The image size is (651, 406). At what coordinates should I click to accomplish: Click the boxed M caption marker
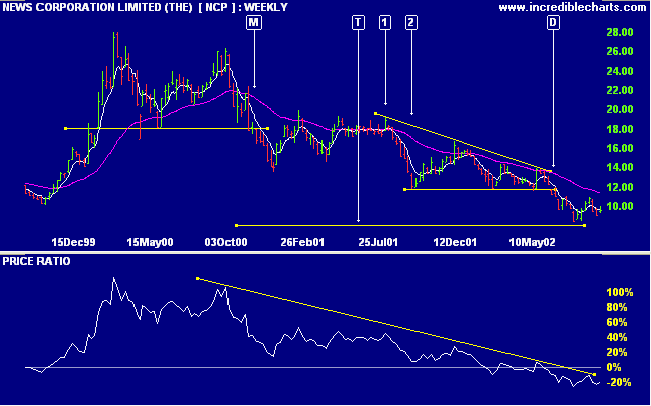(254, 23)
